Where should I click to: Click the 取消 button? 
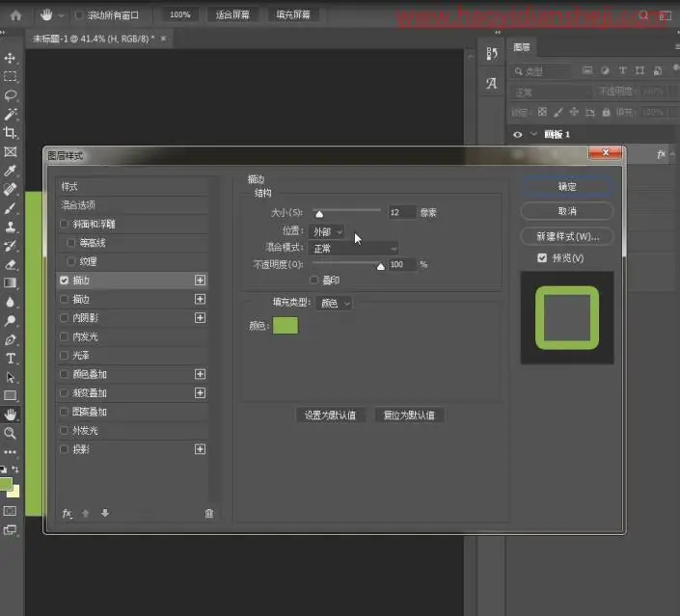coord(567,211)
